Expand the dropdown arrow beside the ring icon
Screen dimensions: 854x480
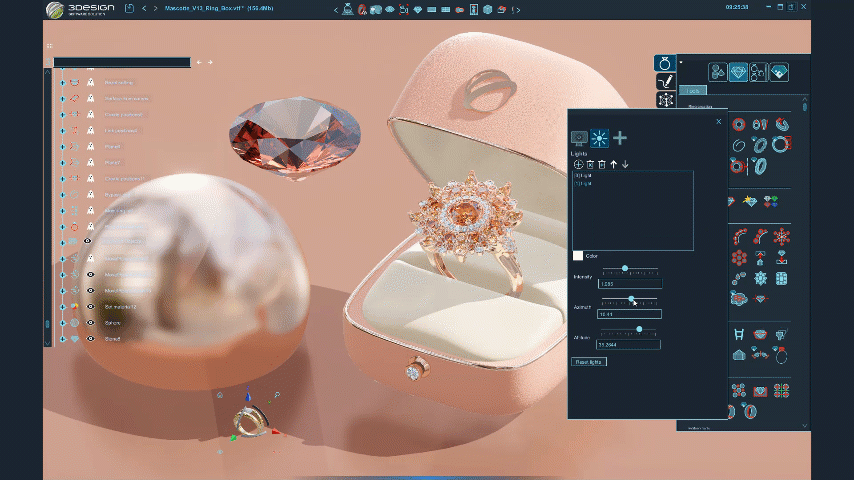(681, 63)
